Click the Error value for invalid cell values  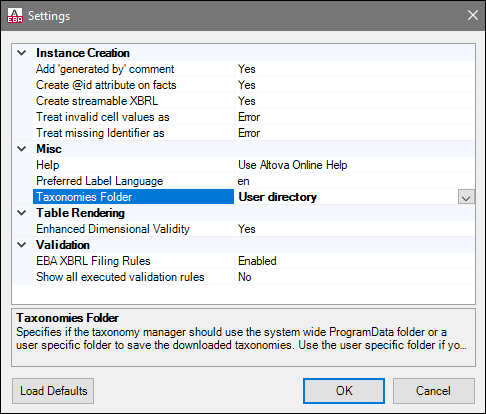(x=249, y=117)
